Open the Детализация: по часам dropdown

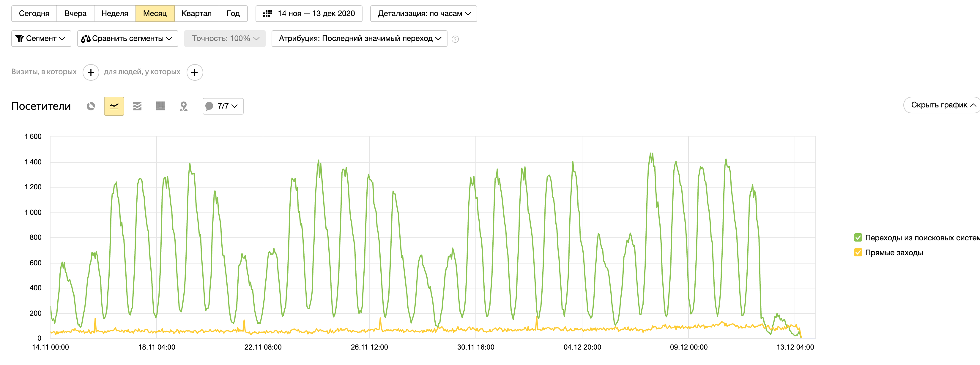click(423, 14)
